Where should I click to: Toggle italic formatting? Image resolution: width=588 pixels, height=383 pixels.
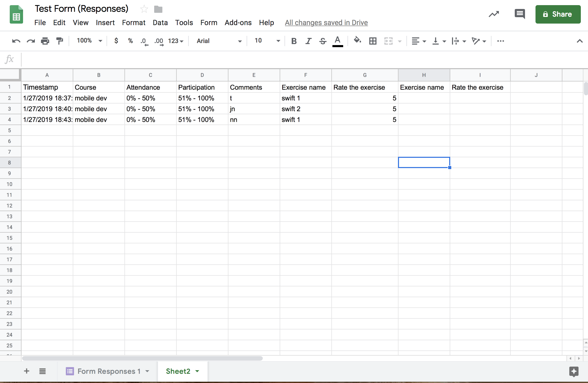point(308,41)
